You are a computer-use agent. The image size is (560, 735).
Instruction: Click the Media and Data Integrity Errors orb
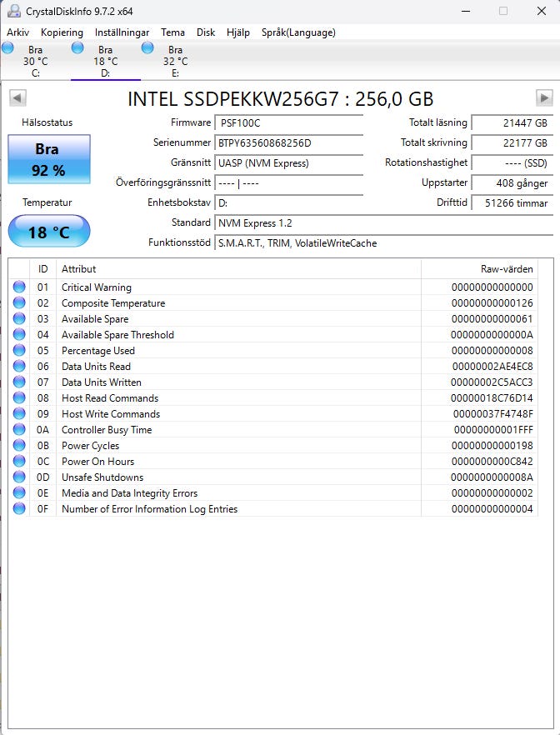19,493
